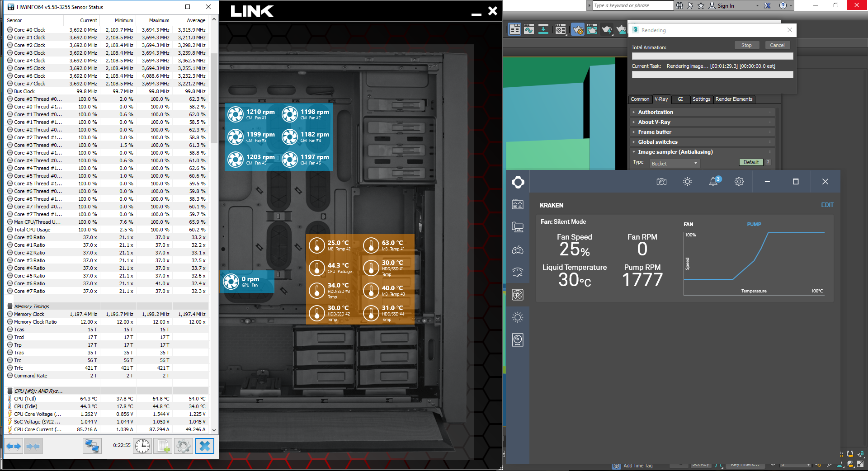Collapse Image sampler (Antialiasing) rollout

tap(702, 152)
